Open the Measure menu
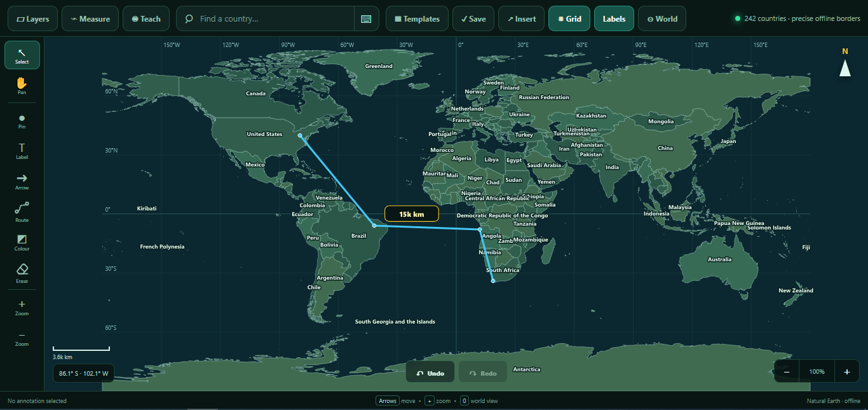This screenshot has height=410, width=868. 90,19
